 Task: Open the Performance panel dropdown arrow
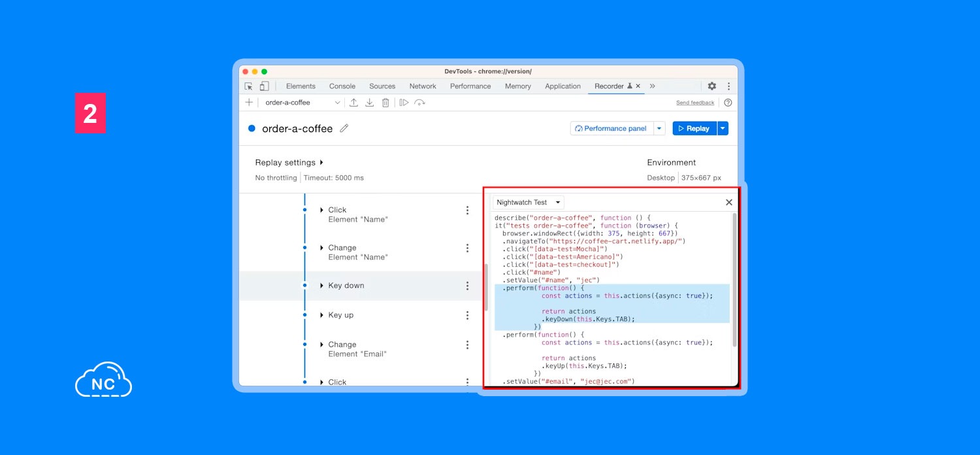[x=659, y=129]
